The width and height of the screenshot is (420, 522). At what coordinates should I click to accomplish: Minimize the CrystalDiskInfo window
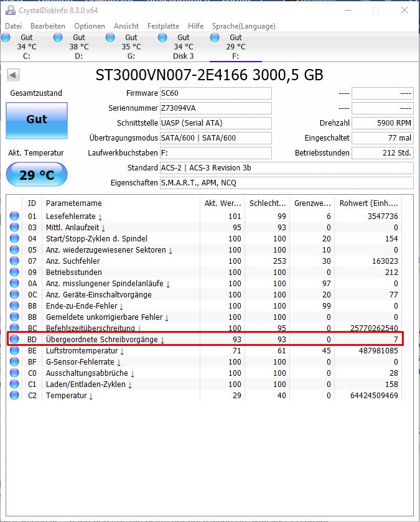(x=348, y=11)
